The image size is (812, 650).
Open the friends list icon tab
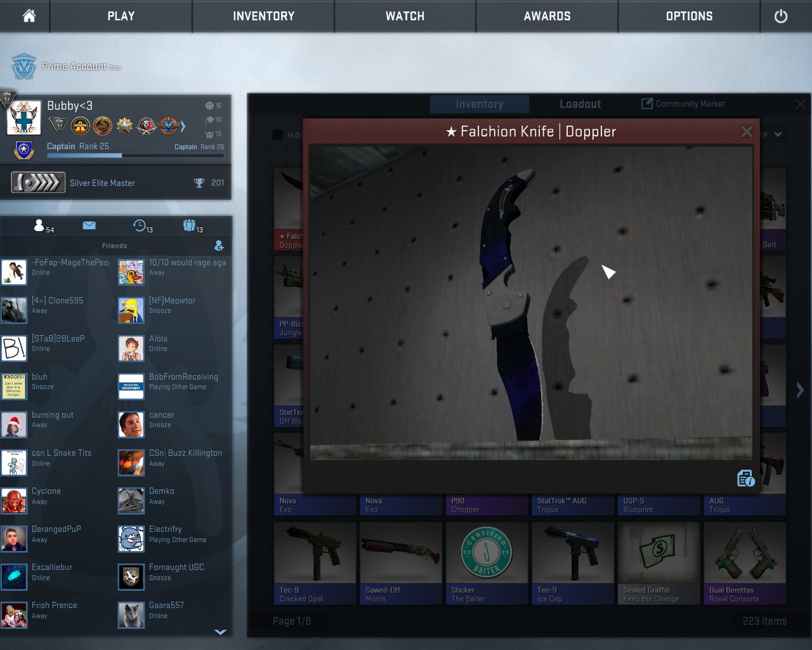39,225
